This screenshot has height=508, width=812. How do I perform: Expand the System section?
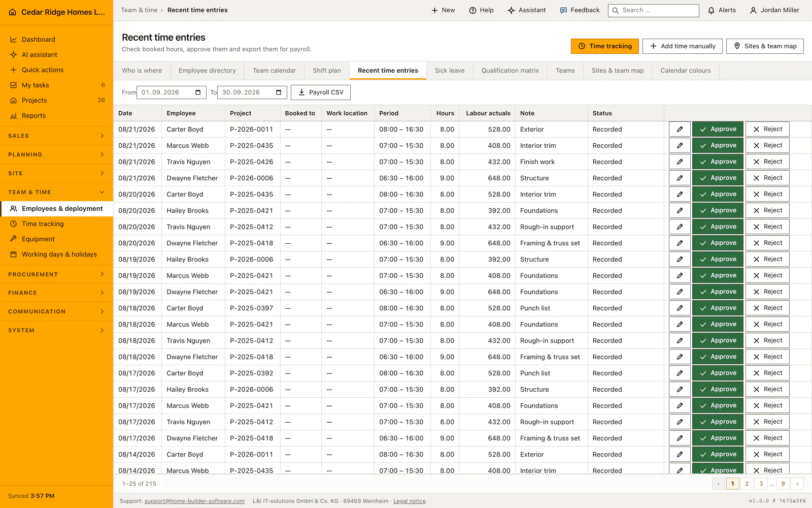pyautogui.click(x=56, y=330)
